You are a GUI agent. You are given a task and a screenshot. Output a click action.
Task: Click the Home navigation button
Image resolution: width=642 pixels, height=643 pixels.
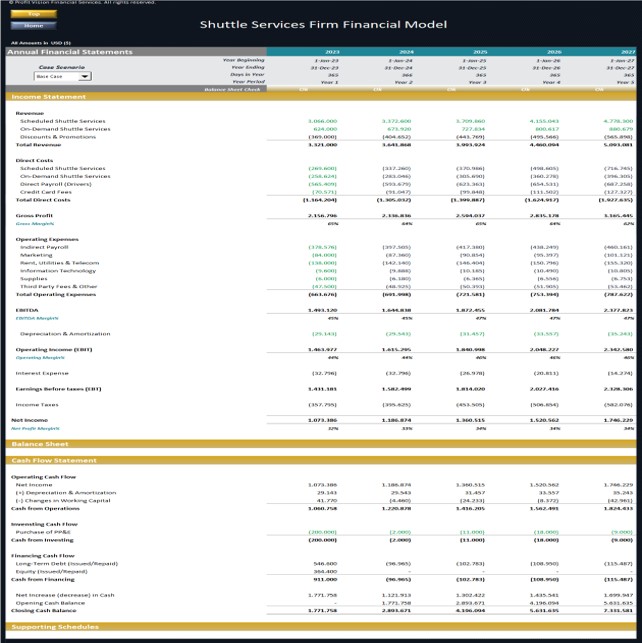(x=34, y=25)
